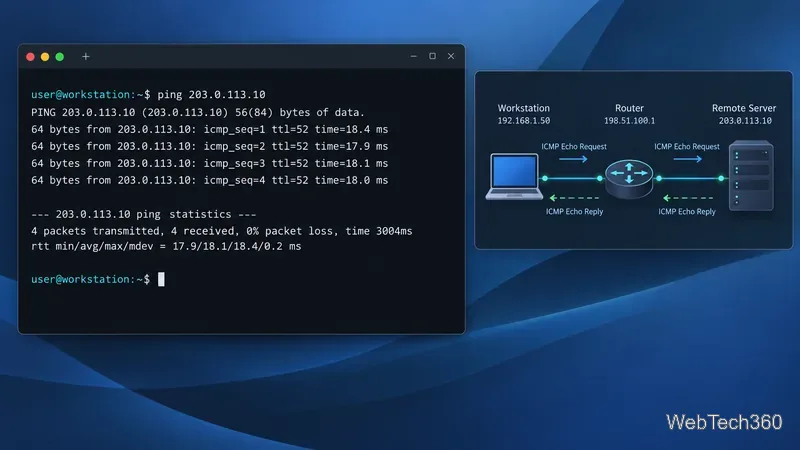Click the 'Workstation' label in diagram
Screen dimensions: 800x450
524,108
